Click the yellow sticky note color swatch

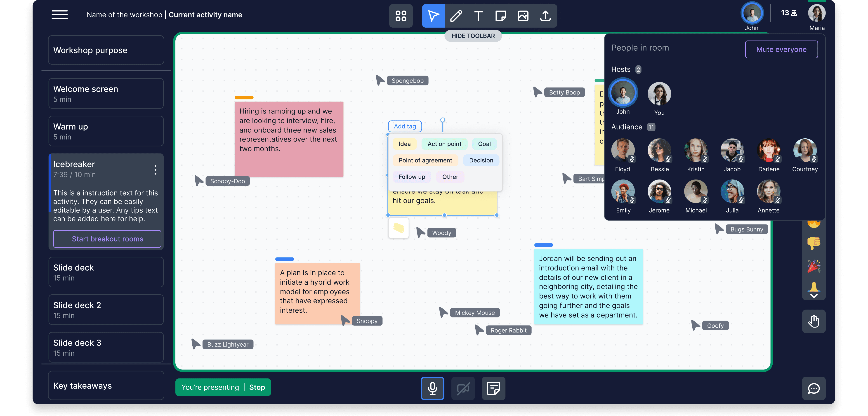(399, 228)
